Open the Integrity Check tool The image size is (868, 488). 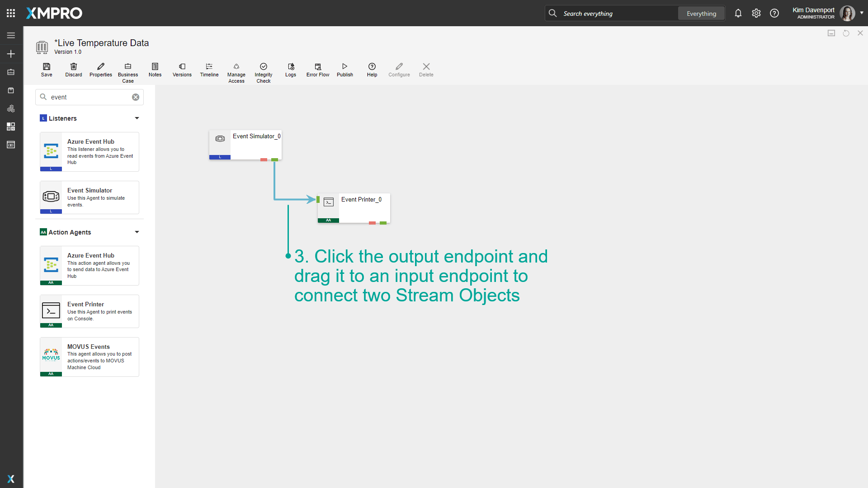tap(264, 66)
